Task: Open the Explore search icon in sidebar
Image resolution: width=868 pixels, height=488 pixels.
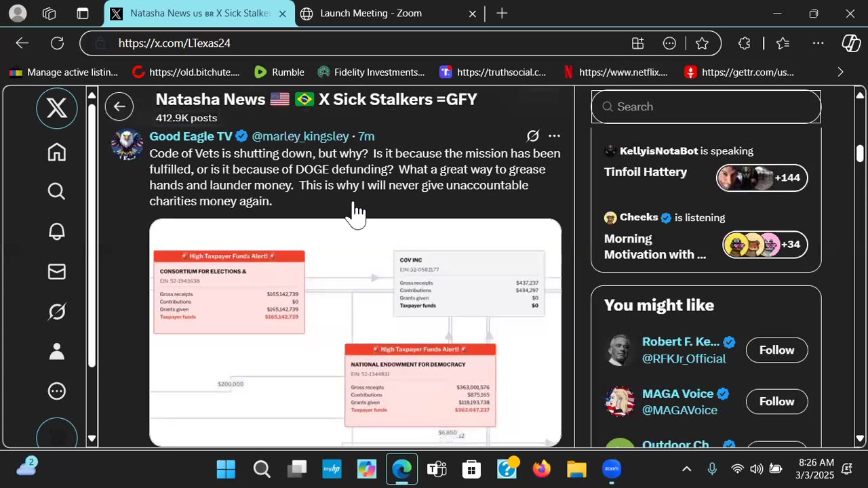Action: pyautogui.click(x=57, y=192)
